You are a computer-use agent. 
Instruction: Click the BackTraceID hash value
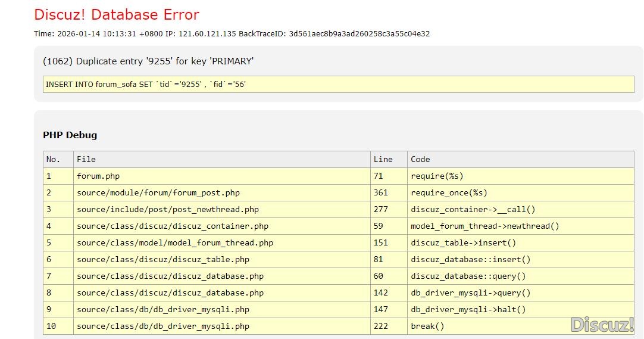[359, 34]
